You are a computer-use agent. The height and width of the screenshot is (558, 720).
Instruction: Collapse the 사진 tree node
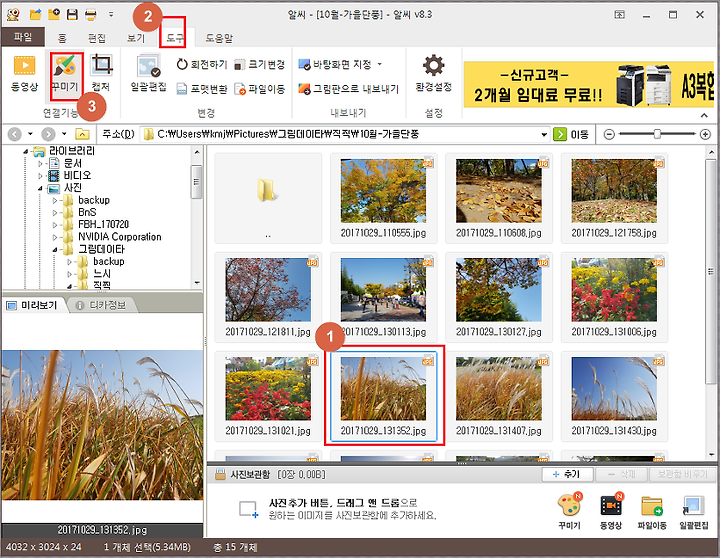click(x=40, y=188)
